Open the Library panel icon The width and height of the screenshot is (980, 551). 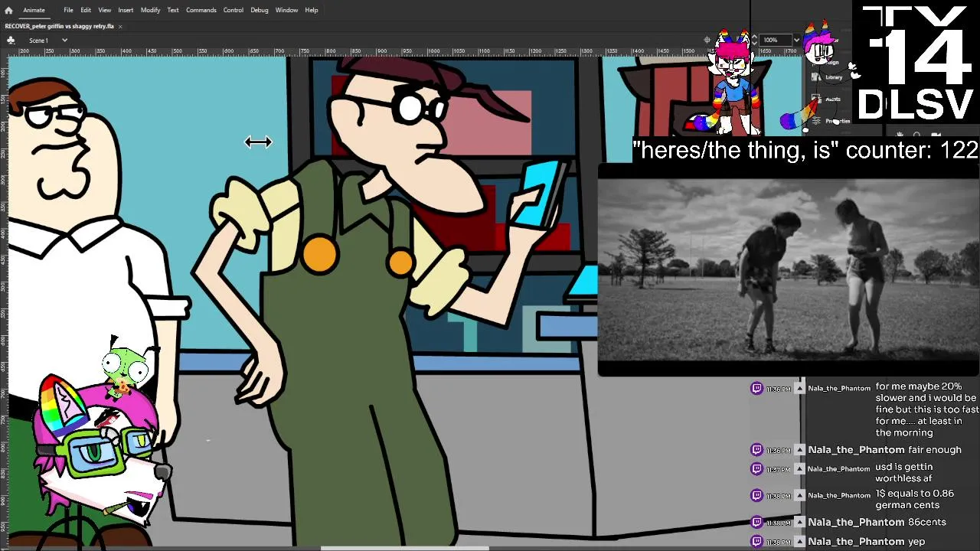(817, 77)
